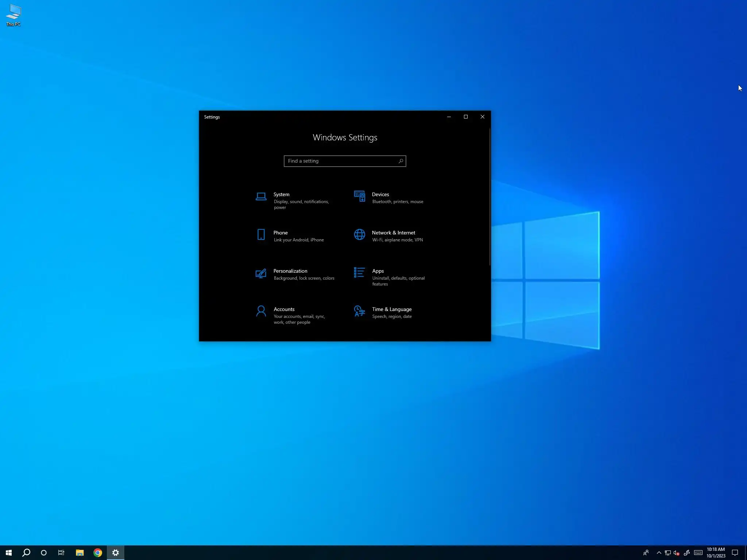Show hidden system tray icons chevron
Image resolution: width=747 pixels, height=560 pixels.
coord(659,553)
